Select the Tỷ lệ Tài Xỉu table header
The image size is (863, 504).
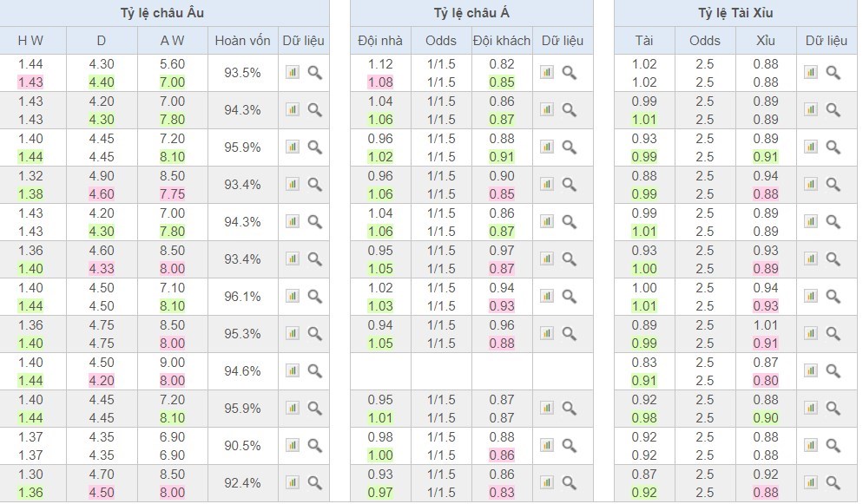(735, 13)
